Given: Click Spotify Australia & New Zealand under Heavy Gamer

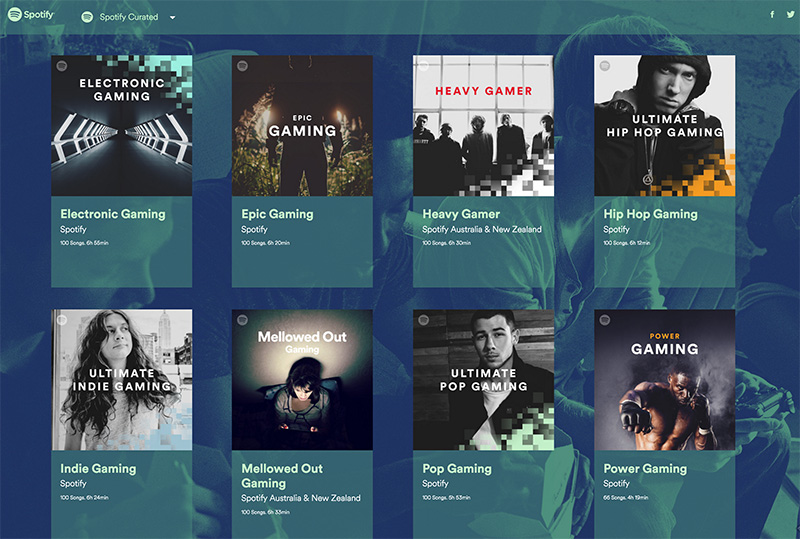Looking at the screenshot, I should point(482,230).
